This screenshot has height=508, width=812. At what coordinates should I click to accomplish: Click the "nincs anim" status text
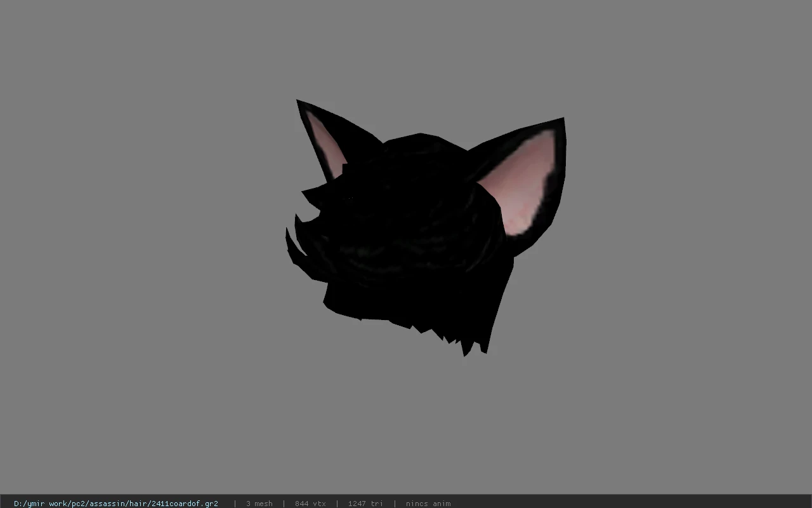428,504
